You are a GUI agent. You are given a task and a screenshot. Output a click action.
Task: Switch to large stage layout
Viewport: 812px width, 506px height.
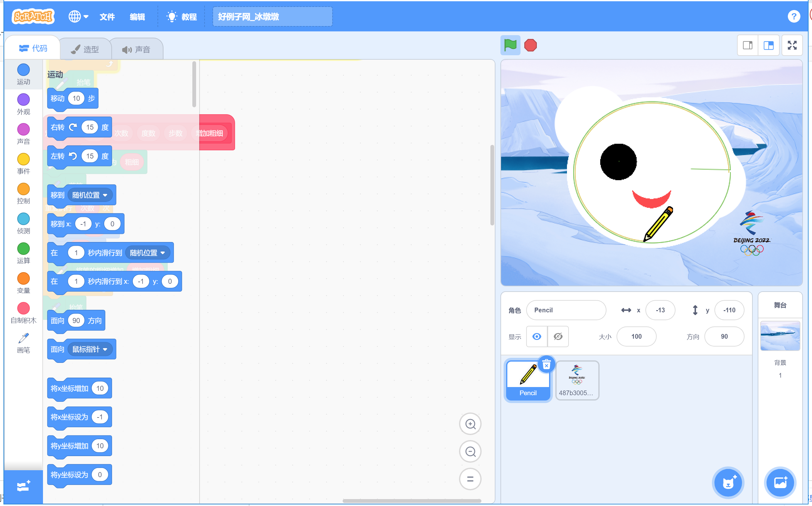click(x=768, y=45)
